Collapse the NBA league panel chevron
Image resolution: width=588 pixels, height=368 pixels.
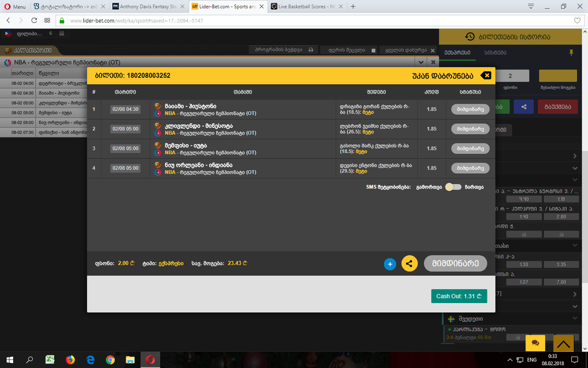pyautogui.click(x=421, y=62)
